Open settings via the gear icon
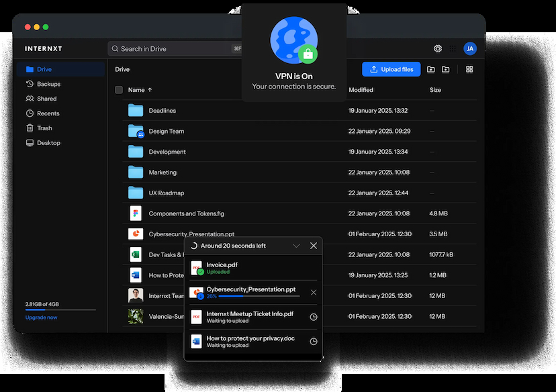Viewport: 556px width, 392px height. tap(438, 48)
